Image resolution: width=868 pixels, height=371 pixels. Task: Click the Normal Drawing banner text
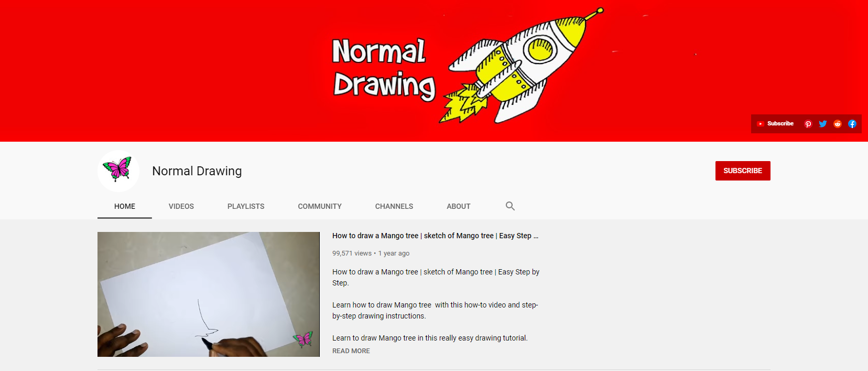coord(384,69)
